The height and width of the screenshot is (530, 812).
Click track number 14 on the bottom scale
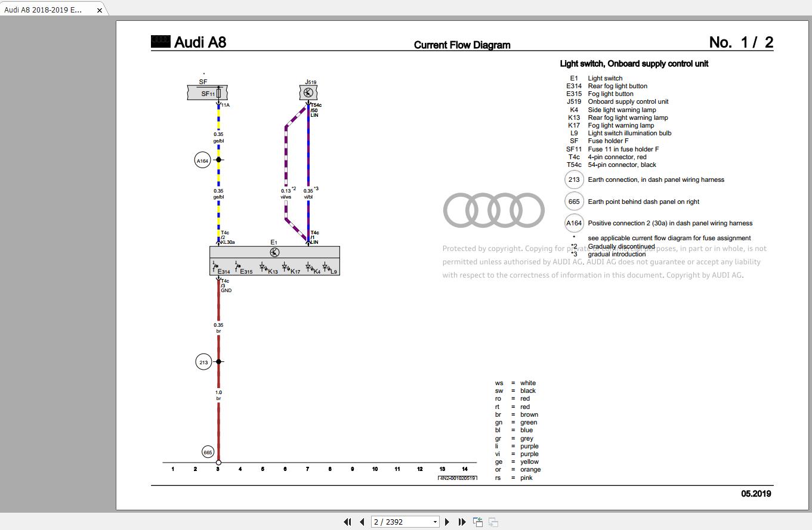[464, 469]
